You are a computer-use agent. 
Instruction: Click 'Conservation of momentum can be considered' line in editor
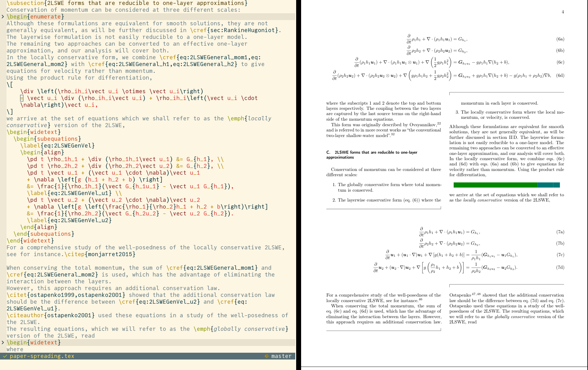[x=124, y=10]
